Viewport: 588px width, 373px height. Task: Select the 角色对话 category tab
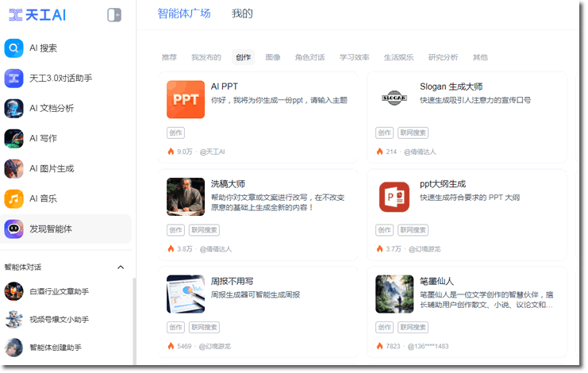point(309,57)
